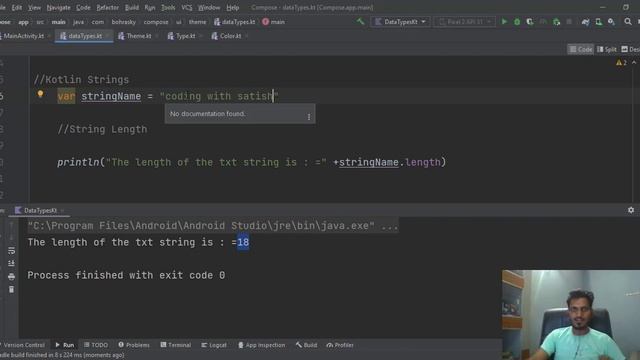640x360 pixels.
Task: Open the Build menu
Action: [132, 7]
